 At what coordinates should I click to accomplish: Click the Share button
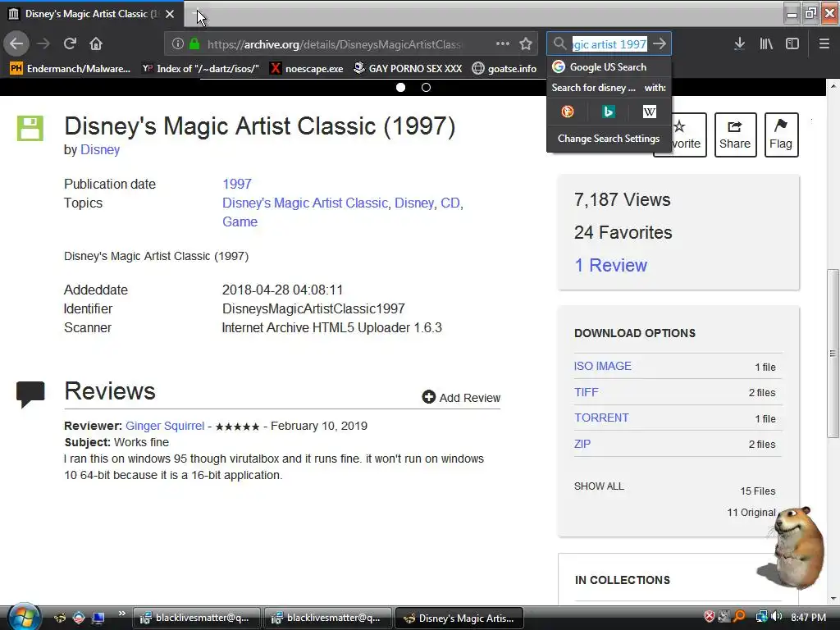pos(735,135)
